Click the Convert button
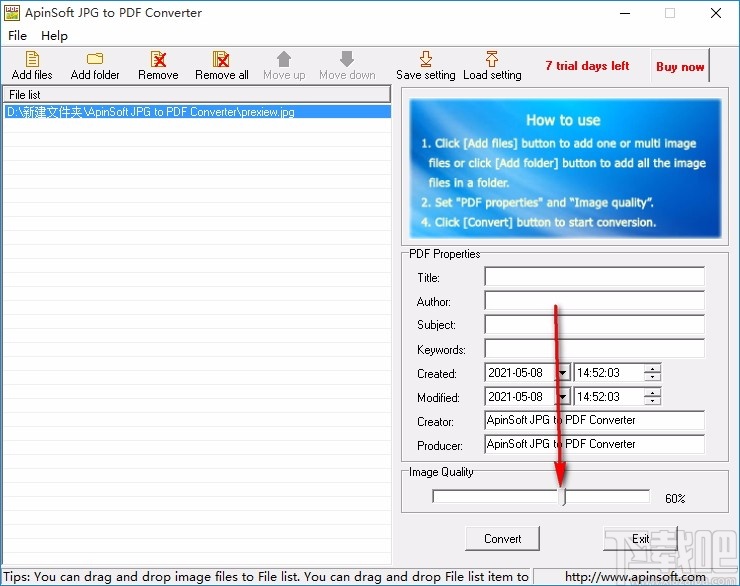This screenshot has height=586, width=740. point(502,539)
